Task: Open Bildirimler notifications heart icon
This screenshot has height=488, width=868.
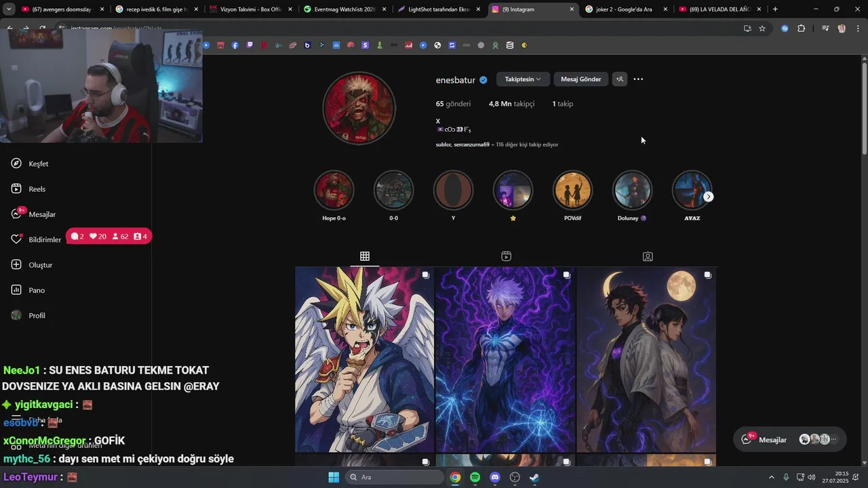Action: 17,239
